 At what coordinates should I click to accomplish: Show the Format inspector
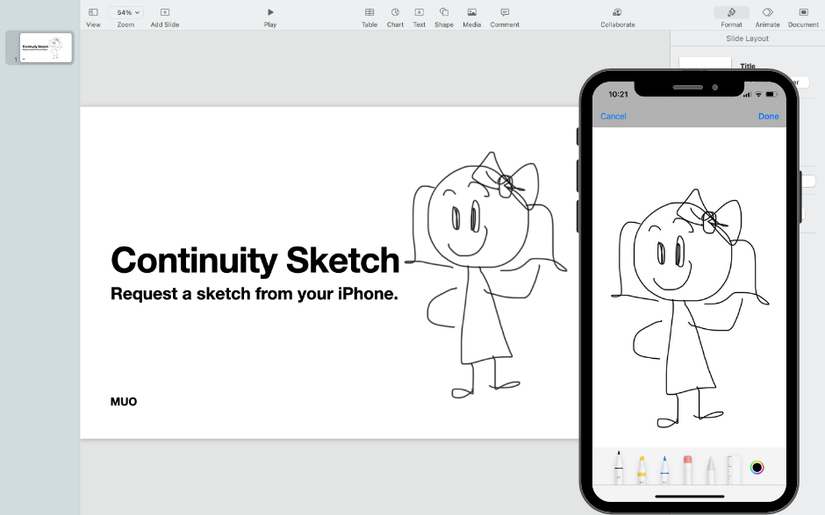click(x=731, y=17)
